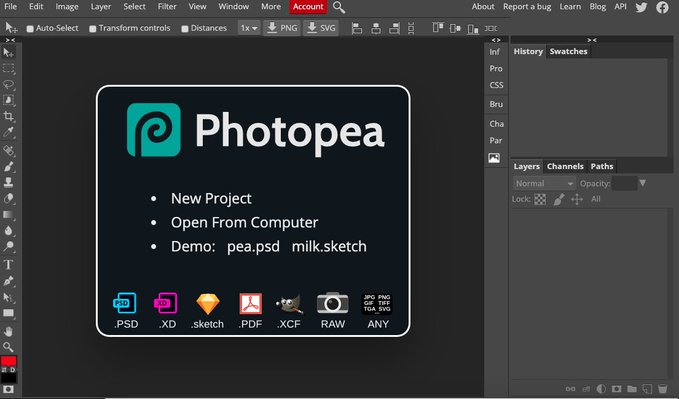
Task: Select the Pen tool
Action: pos(8,281)
